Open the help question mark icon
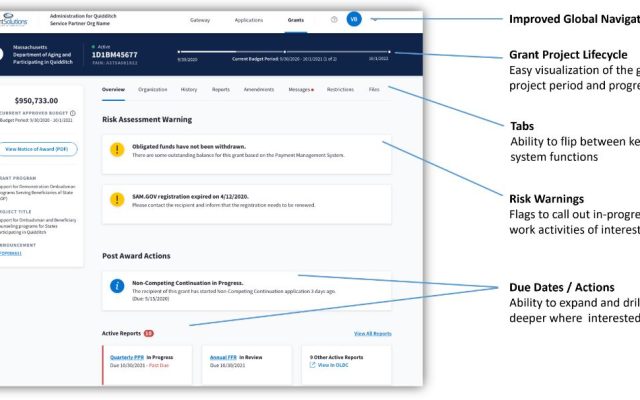This screenshot has height=400, width=640. [334, 20]
